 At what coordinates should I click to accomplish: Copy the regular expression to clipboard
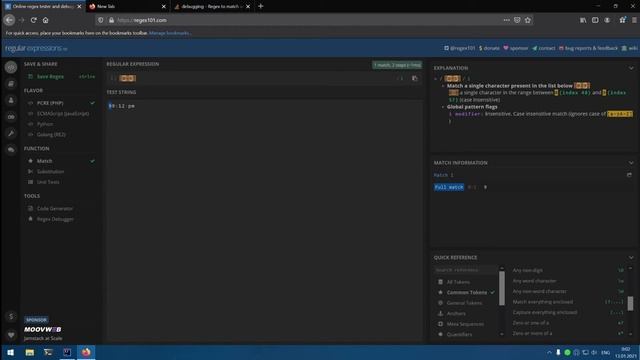415,78
